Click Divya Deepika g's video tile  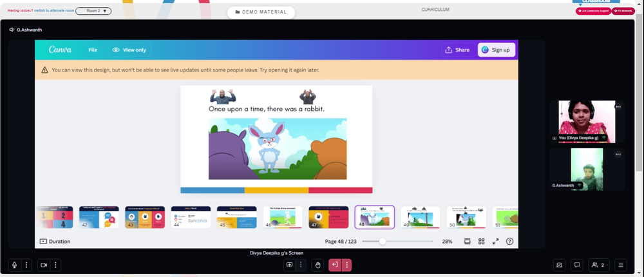[587, 122]
